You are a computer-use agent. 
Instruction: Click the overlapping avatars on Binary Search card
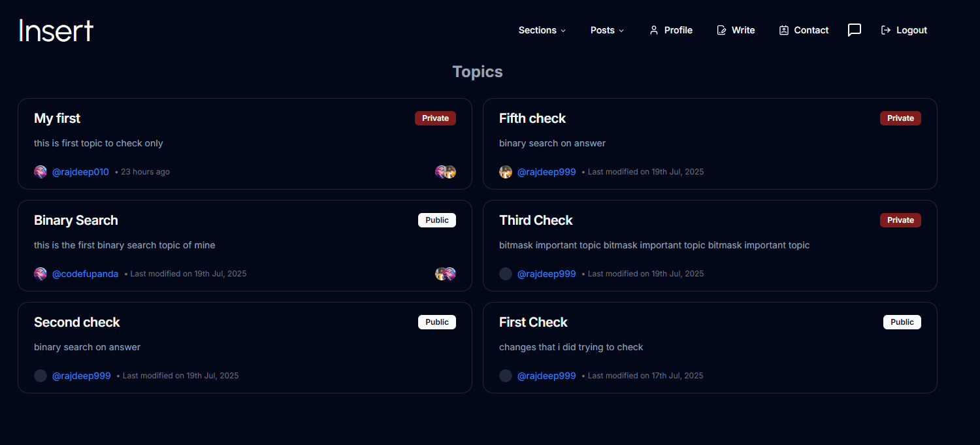[x=446, y=273]
